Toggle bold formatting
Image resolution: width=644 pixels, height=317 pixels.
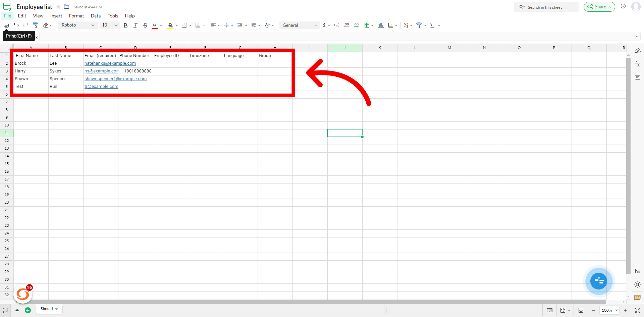pos(126,25)
